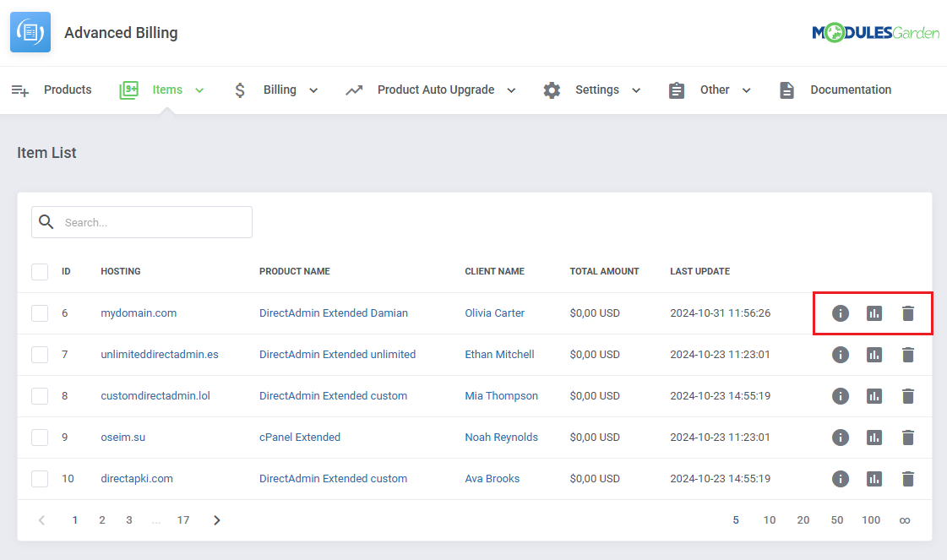Click the Settings gear icon
Image resolution: width=947 pixels, height=560 pixels.
pyautogui.click(x=552, y=90)
